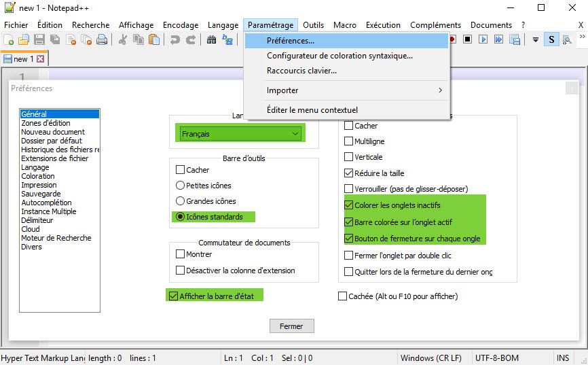Open the Encodage menu
The width and height of the screenshot is (588, 365).
pos(181,25)
